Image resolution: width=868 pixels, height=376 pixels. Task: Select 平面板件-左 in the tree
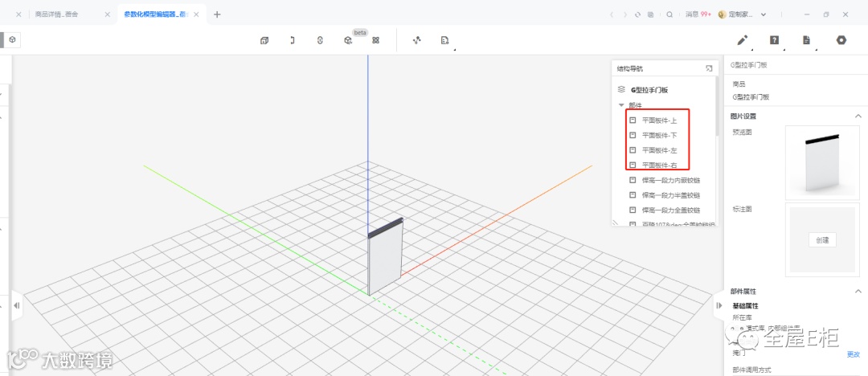click(659, 150)
